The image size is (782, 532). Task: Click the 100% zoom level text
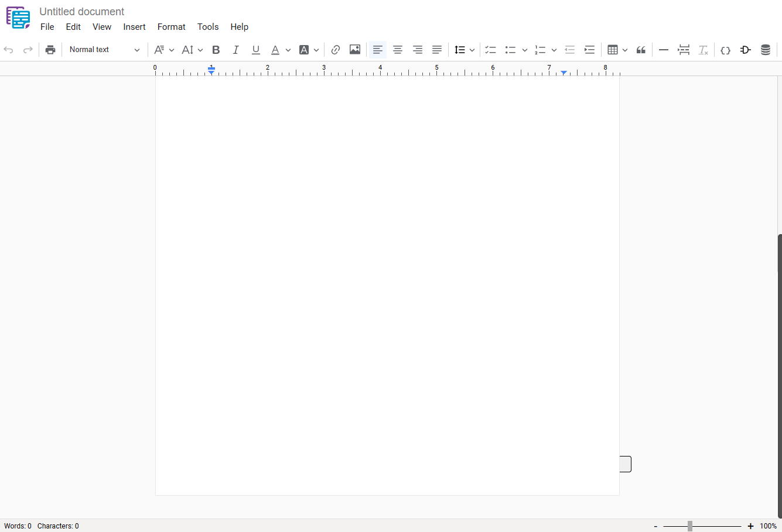click(769, 526)
